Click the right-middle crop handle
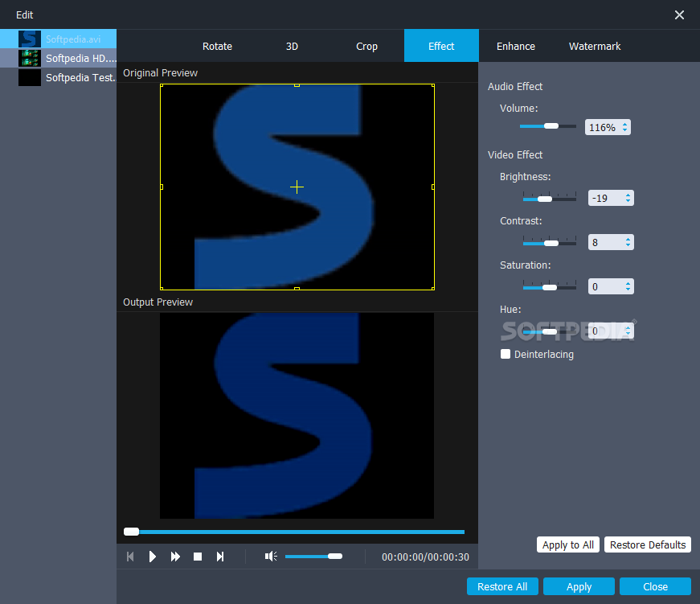 click(x=433, y=187)
